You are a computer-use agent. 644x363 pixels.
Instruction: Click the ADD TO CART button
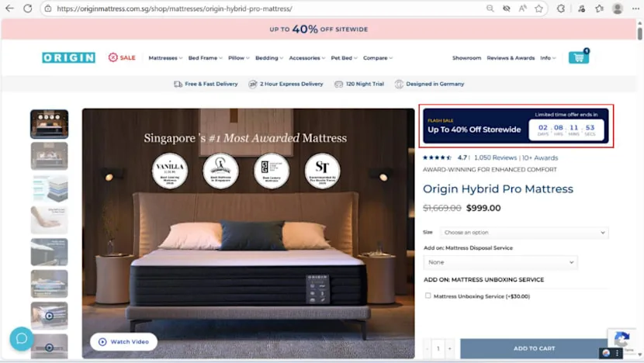[534, 348]
